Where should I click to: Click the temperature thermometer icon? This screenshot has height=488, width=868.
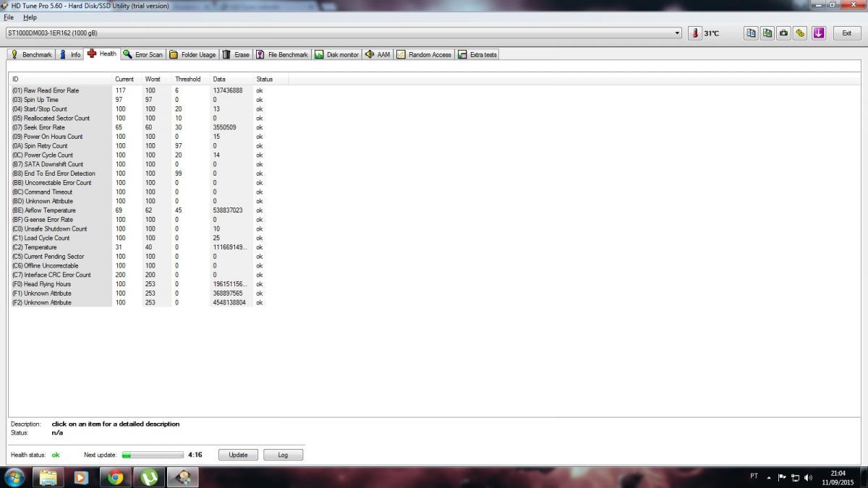(695, 33)
